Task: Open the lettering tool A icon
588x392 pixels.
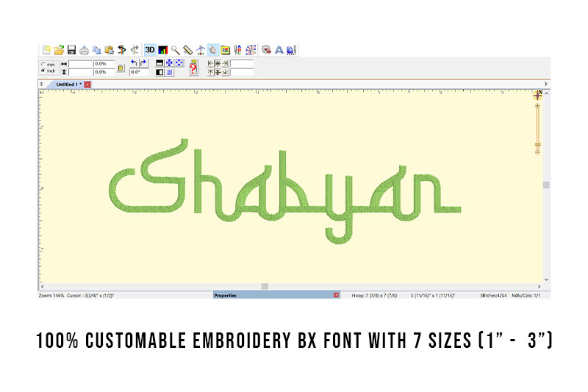Action: point(279,50)
